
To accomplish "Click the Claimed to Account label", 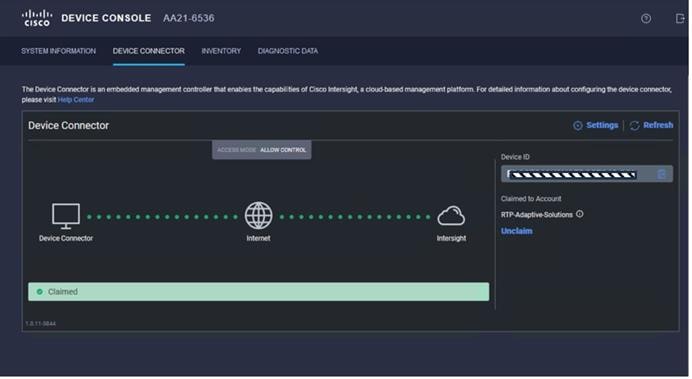I will point(531,199).
